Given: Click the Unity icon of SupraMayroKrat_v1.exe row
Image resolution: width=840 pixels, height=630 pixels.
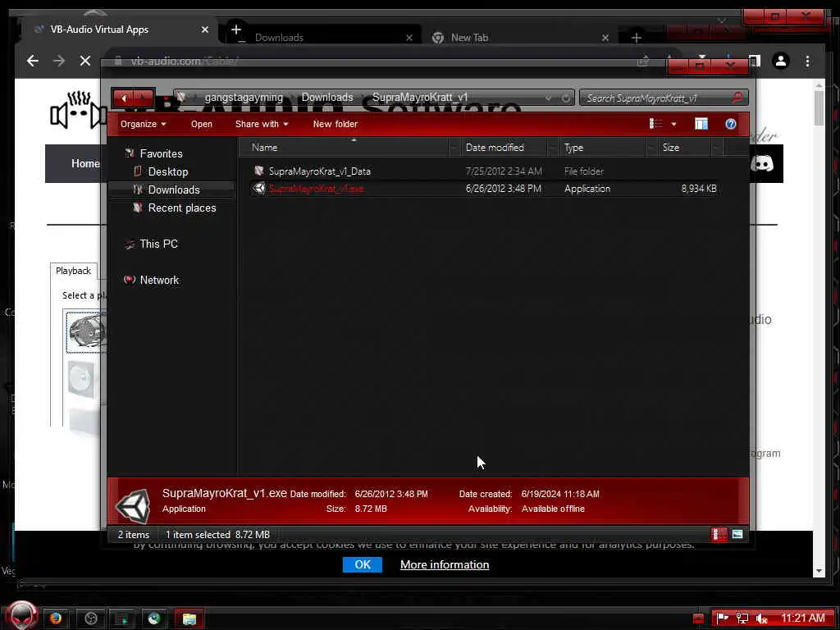Looking at the screenshot, I should point(259,188).
